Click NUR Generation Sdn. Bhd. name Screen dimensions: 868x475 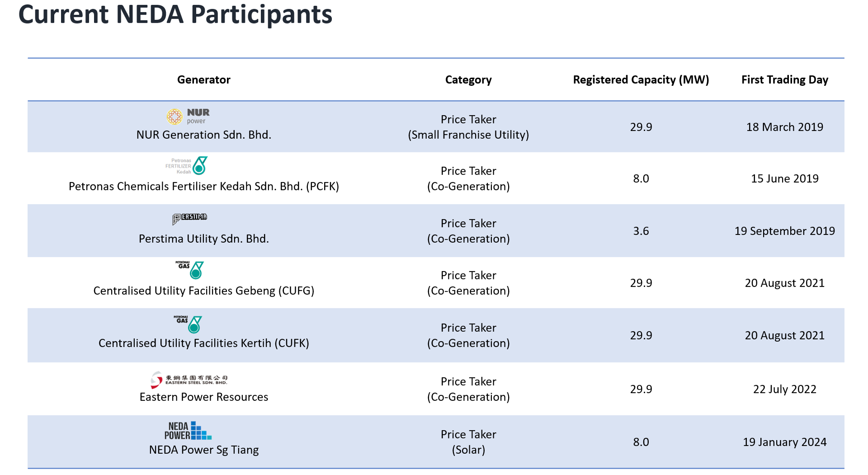click(203, 135)
